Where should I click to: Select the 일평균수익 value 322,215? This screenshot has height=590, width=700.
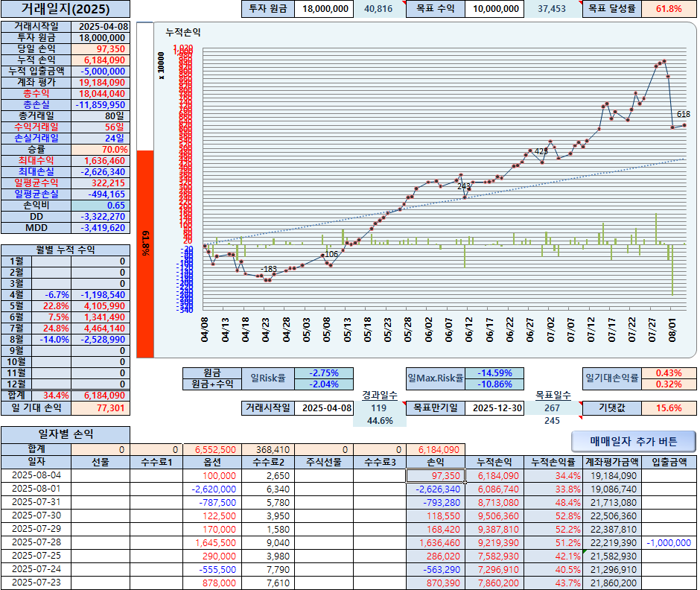[x=101, y=183]
